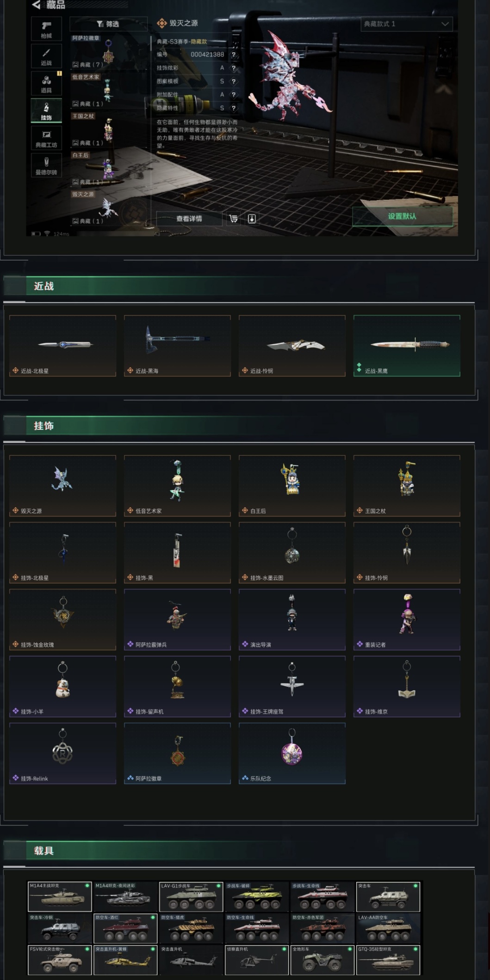Screen dimensions: 490x980
Task: Open the 曼德尔砖 sidebar icon
Action: [46, 165]
